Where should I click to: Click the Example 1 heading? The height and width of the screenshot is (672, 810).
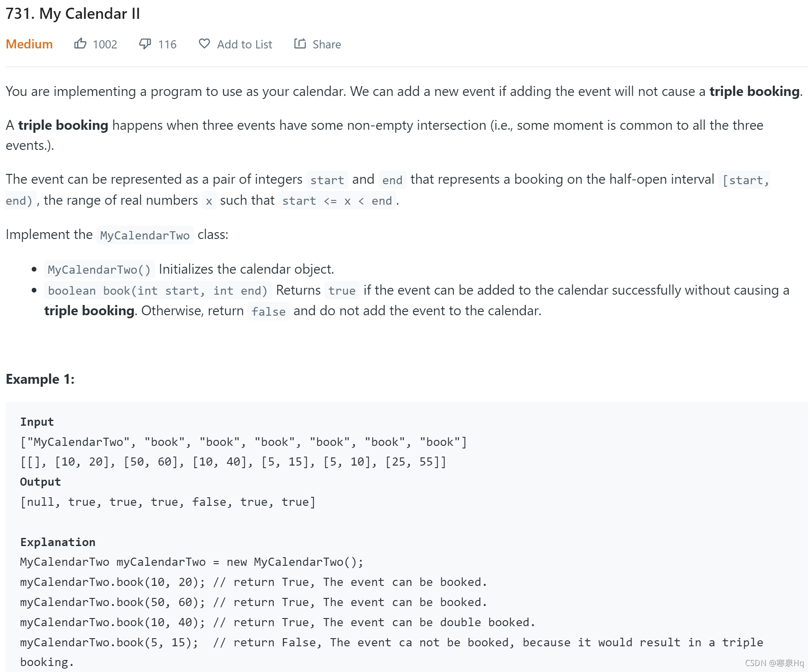pos(40,379)
